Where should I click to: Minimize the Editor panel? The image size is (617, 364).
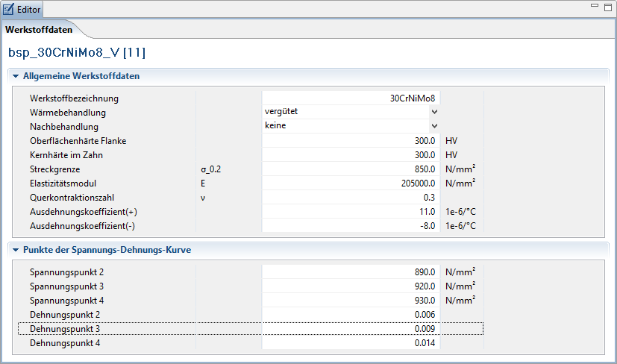(x=595, y=6)
